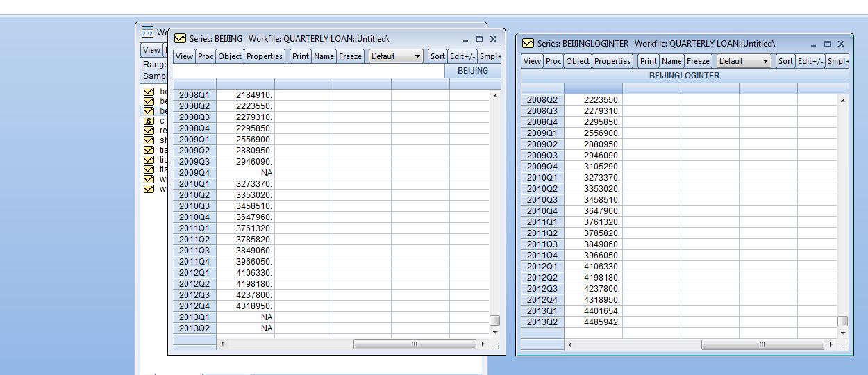Viewport: 868px width, 375px height.
Task: Click Properties in BEIJINGLOGINTER window
Action: click(612, 61)
